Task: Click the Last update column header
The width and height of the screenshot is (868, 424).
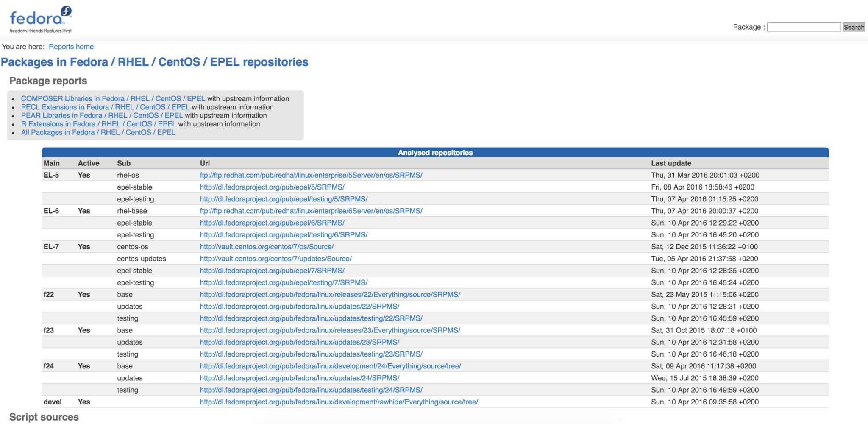Action: pyautogui.click(x=671, y=163)
